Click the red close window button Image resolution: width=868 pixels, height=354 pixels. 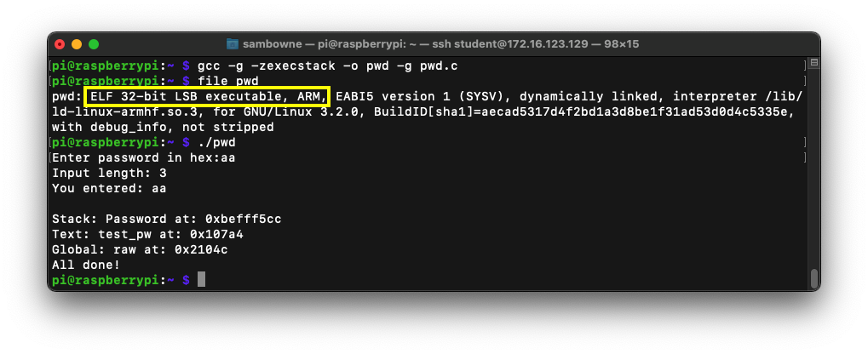(60, 43)
